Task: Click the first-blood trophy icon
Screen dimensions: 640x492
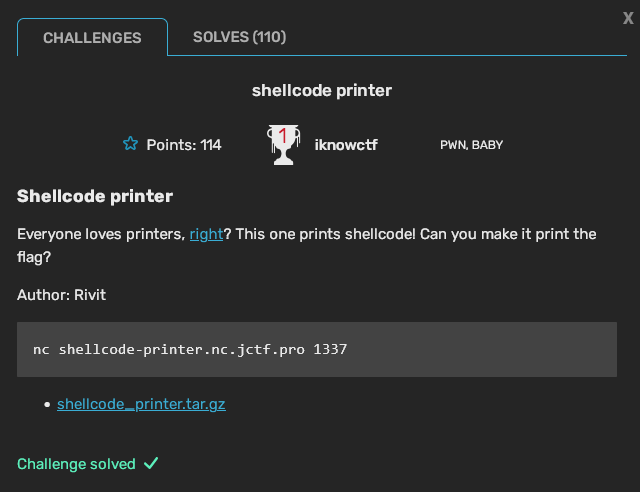Action: tap(282, 144)
